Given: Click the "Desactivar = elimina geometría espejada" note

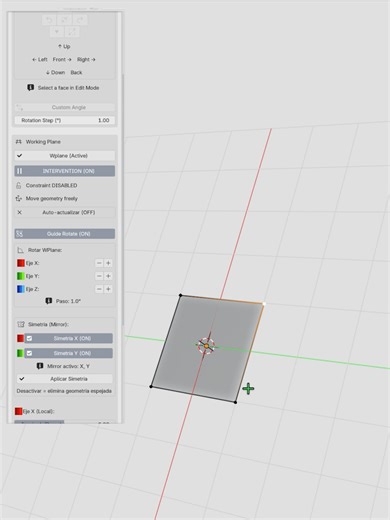Looking at the screenshot, I should 64,391.
